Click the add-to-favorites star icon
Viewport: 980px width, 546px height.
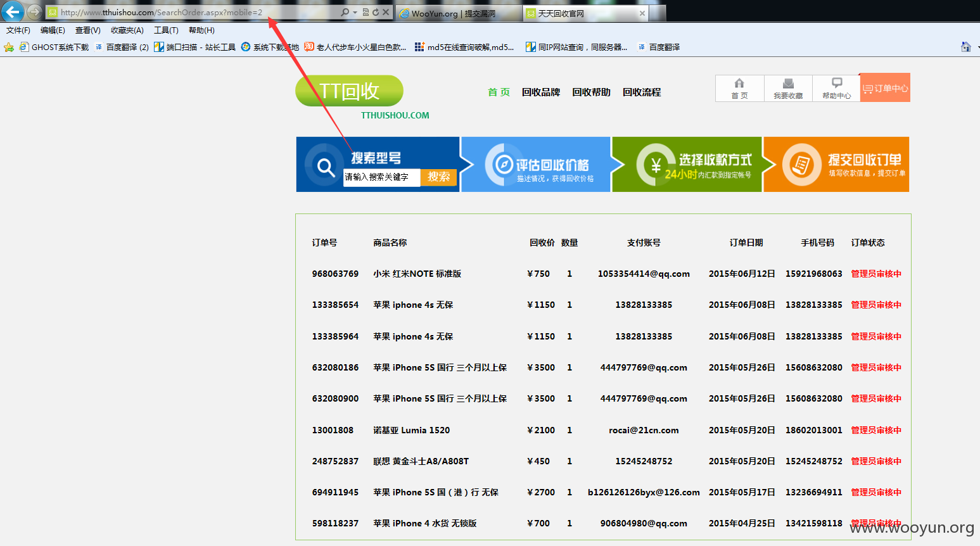pos(9,47)
